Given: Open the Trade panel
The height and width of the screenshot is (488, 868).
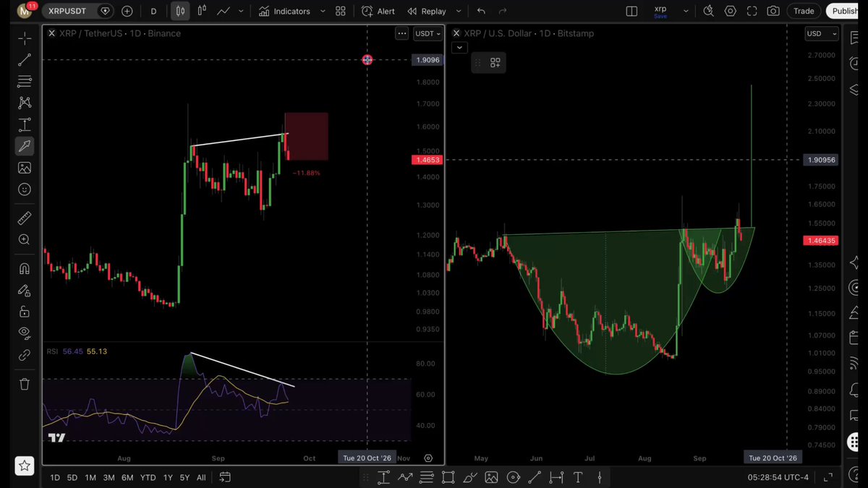Looking at the screenshot, I should tap(804, 11).
